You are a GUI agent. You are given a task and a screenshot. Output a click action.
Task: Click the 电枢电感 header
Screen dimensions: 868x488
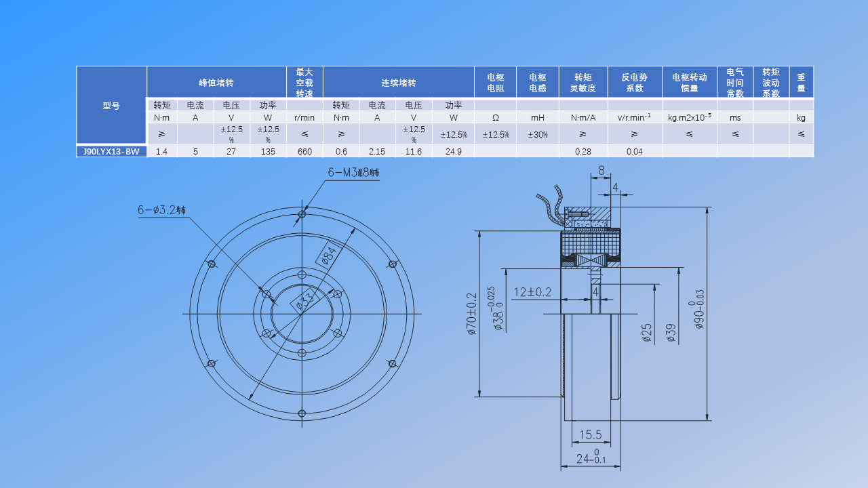coord(538,83)
